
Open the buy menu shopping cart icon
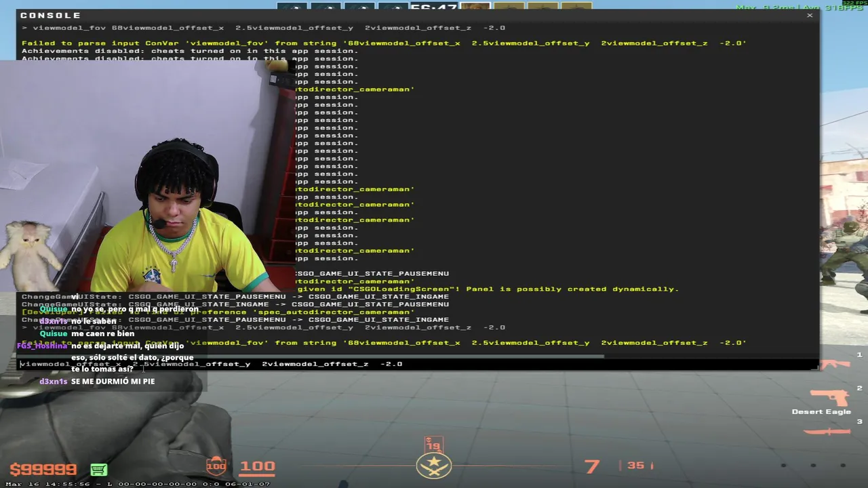[x=98, y=469]
